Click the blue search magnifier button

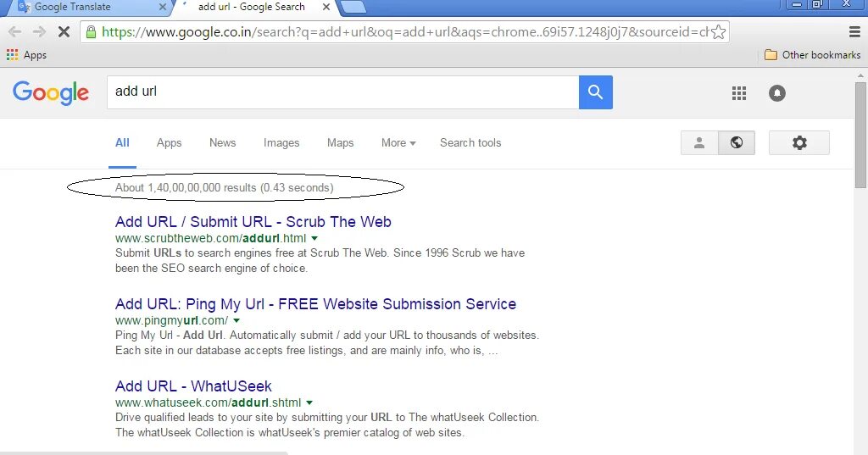click(x=596, y=92)
